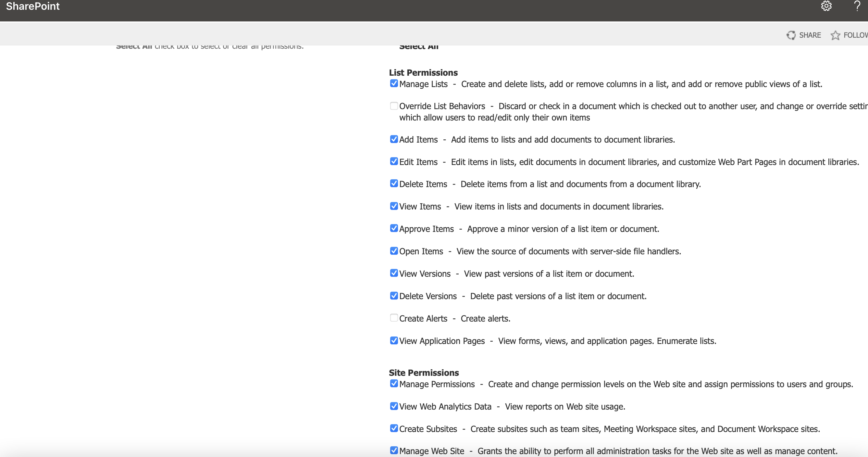Screen dimensions: 868x457
Task: Click the 'View Items' label text
Action: tap(420, 206)
